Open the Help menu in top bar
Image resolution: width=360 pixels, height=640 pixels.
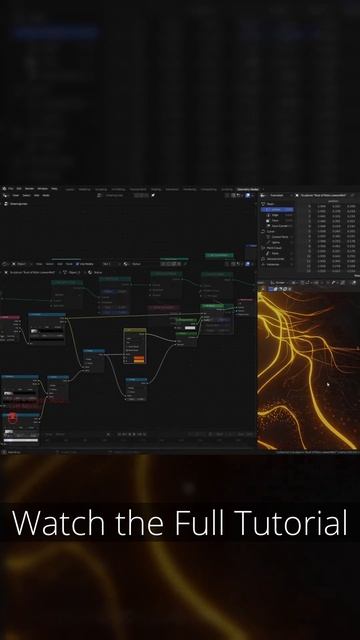[x=54, y=189]
